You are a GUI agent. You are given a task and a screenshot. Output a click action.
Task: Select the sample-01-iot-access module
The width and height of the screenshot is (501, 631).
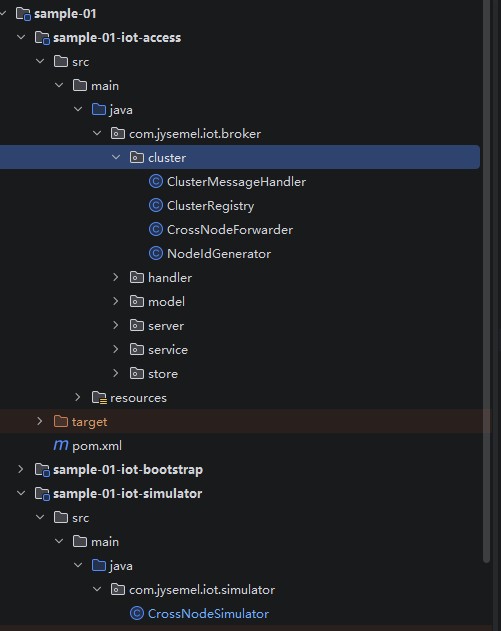pos(117,38)
